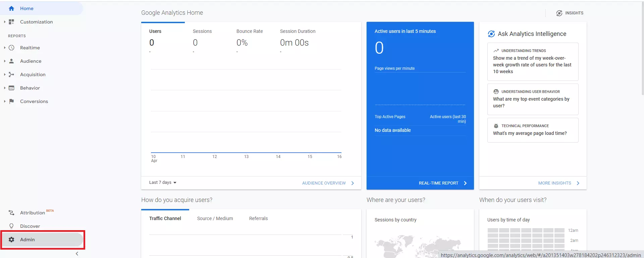Expand the Realtime reports arrow
Image resolution: width=644 pixels, height=258 pixels.
(5, 48)
